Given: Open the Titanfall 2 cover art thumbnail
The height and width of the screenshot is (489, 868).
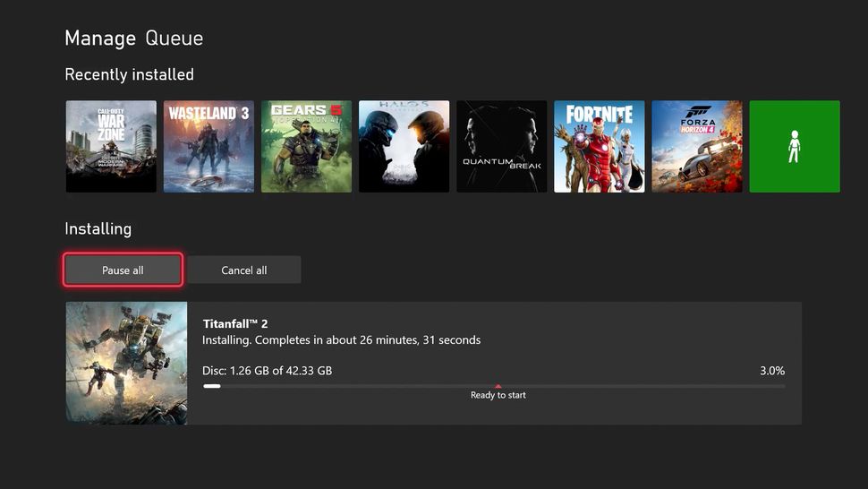Looking at the screenshot, I should (126, 364).
